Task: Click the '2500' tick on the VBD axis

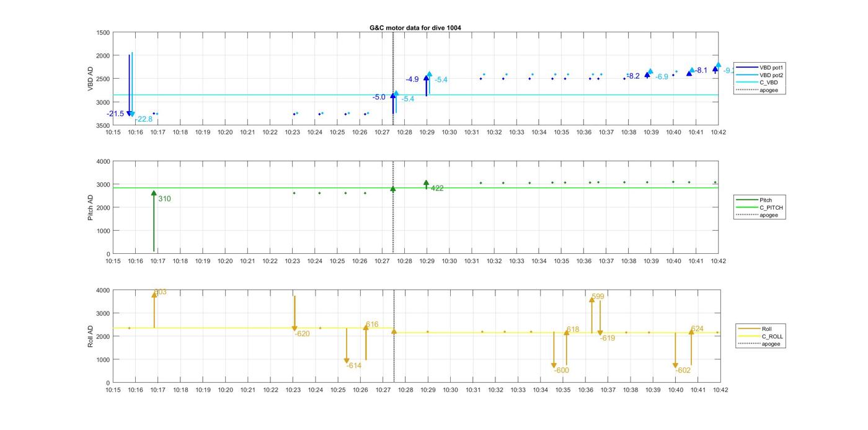Action: click(103, 79)
